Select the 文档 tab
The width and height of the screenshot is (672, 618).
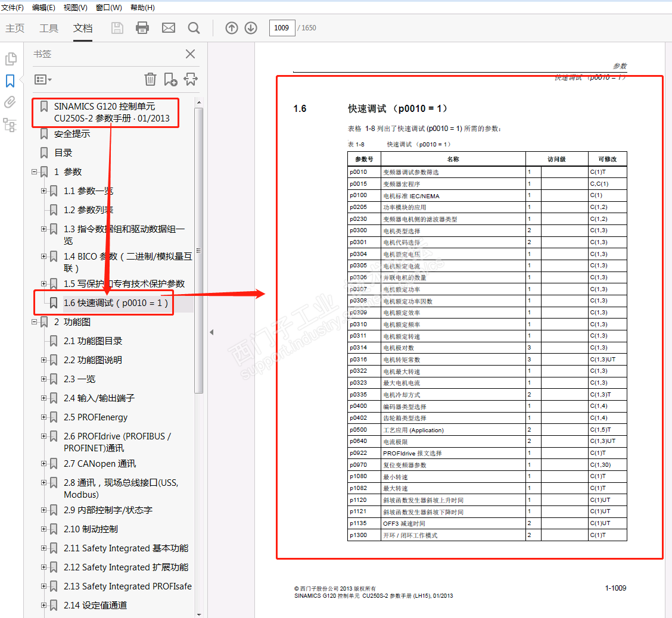pos(83,28)
